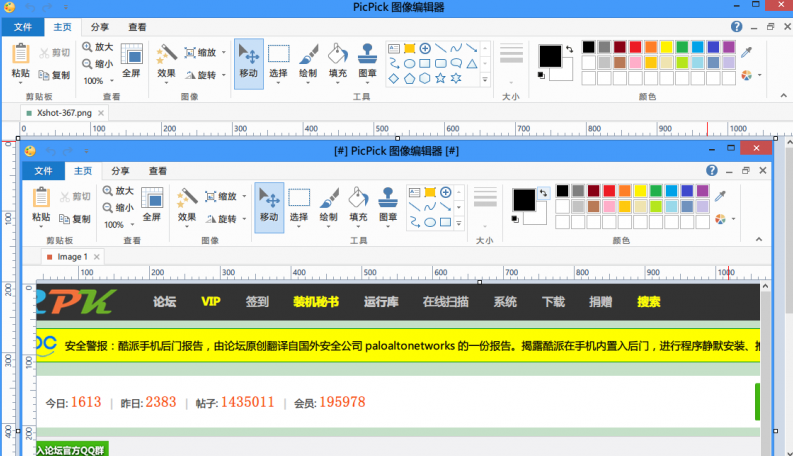Screen dimensions: 793x456
Task: Switch to the Home (主页) tab in the outer window
Action: (x=63, y=27)
